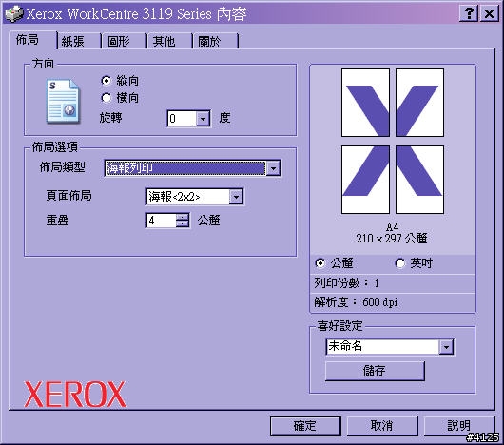
Task: Open the 頁面佈局 dropdown showing 海報<2x2>
Action: (236, 197)
